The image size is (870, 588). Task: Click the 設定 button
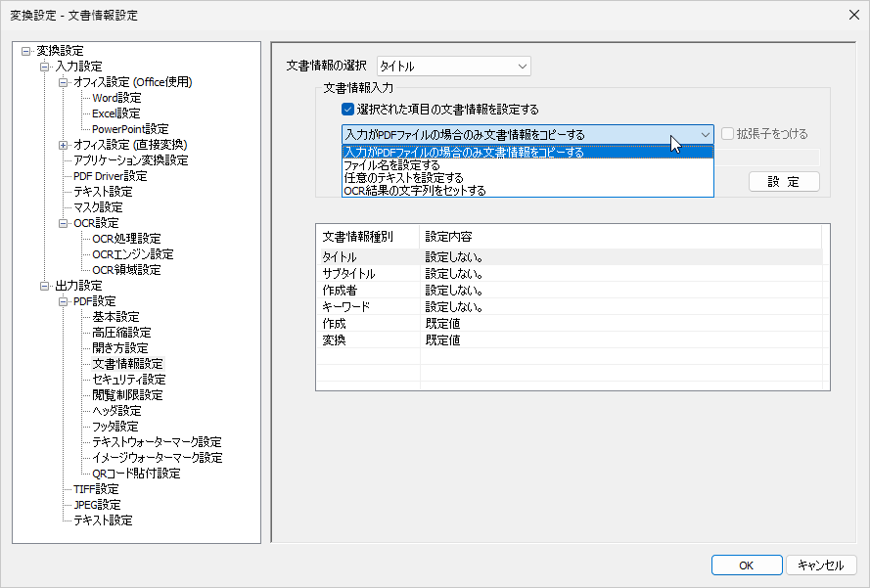click(x=783, y=182)
